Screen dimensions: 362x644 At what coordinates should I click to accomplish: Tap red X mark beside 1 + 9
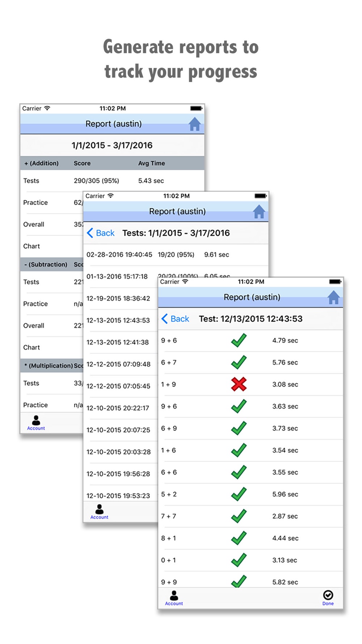[239, 384]
